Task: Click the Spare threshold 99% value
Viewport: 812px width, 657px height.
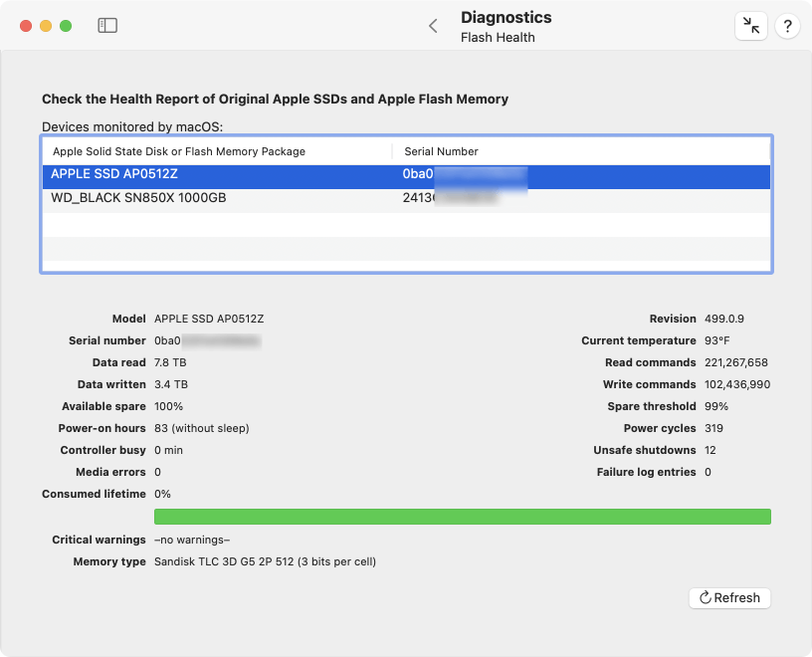Action: pos(716,406)
